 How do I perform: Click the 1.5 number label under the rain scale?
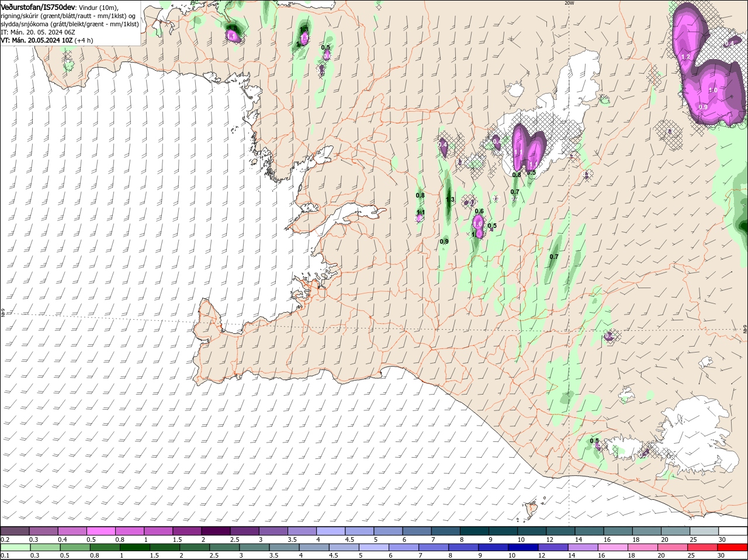pyautogui.click(x=154, y=555)
